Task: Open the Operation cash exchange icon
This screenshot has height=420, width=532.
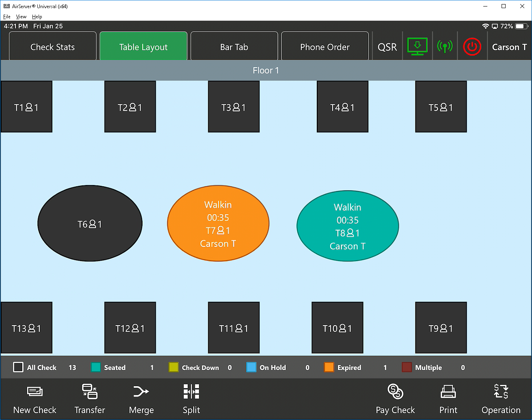Action: 501,392
